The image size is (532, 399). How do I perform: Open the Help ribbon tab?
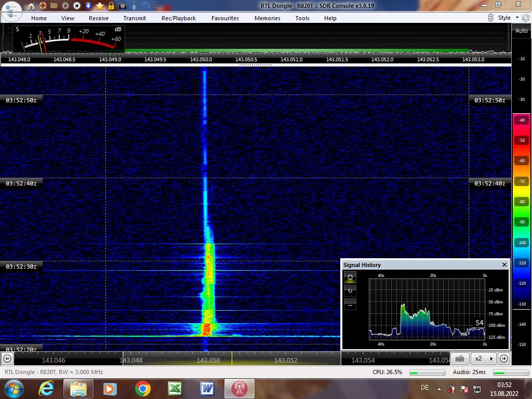(330, 18)
